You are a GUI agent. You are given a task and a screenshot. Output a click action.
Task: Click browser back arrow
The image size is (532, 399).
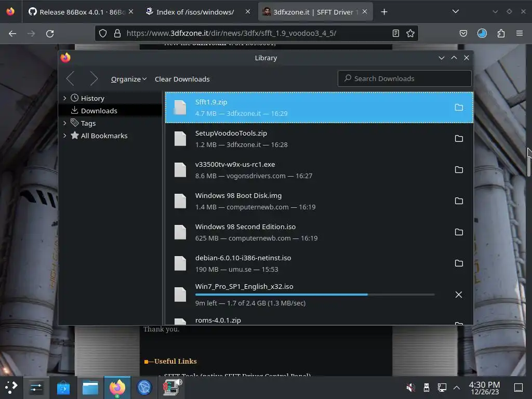coord(12,34)
